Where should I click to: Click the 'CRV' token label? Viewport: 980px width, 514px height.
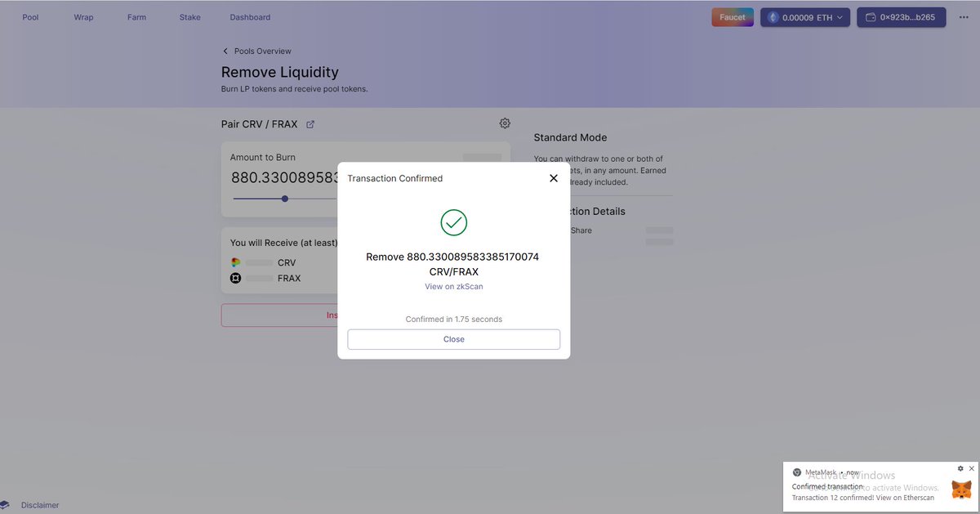coord(287,262)
